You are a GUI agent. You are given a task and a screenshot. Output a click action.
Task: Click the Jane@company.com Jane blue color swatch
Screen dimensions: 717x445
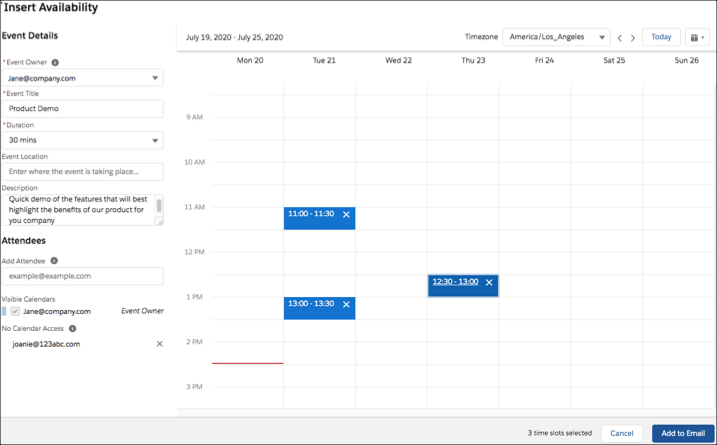(4, 311)
